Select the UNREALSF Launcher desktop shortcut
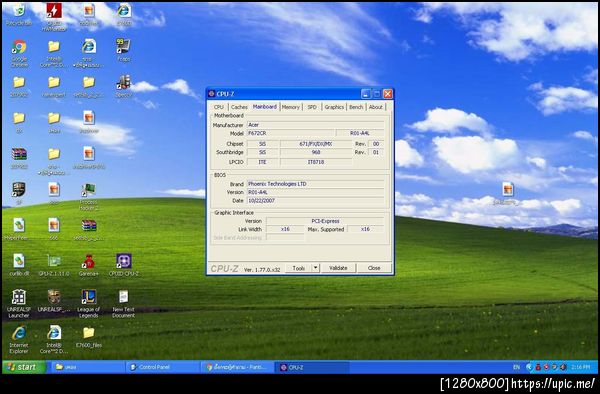 [x=19, y=304]
